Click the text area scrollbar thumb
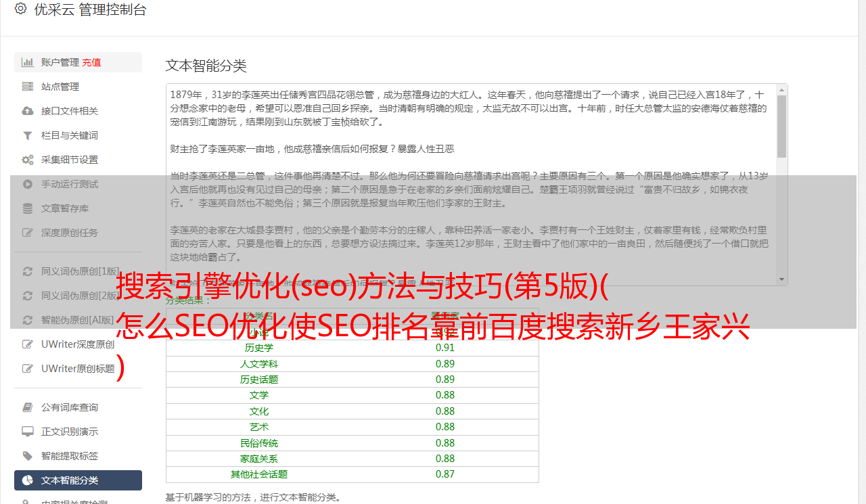The image size is (866, 504). (782, 127)
